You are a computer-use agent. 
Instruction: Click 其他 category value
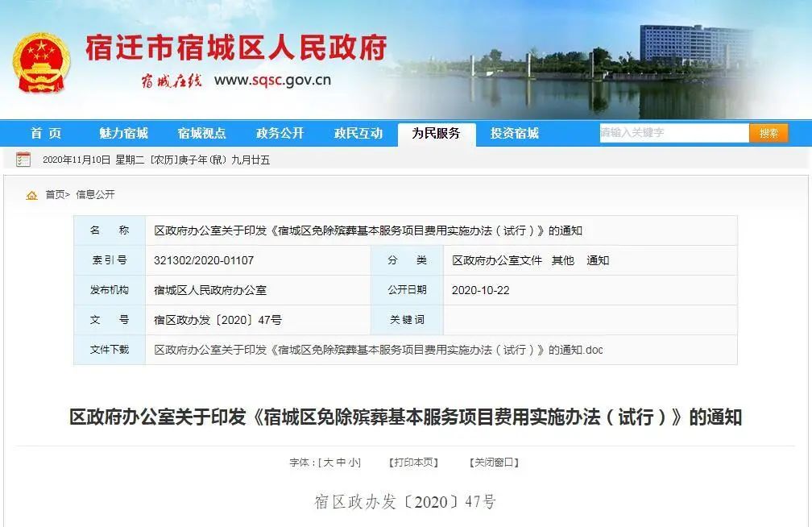pyautogui.click(x=563, y=260)
